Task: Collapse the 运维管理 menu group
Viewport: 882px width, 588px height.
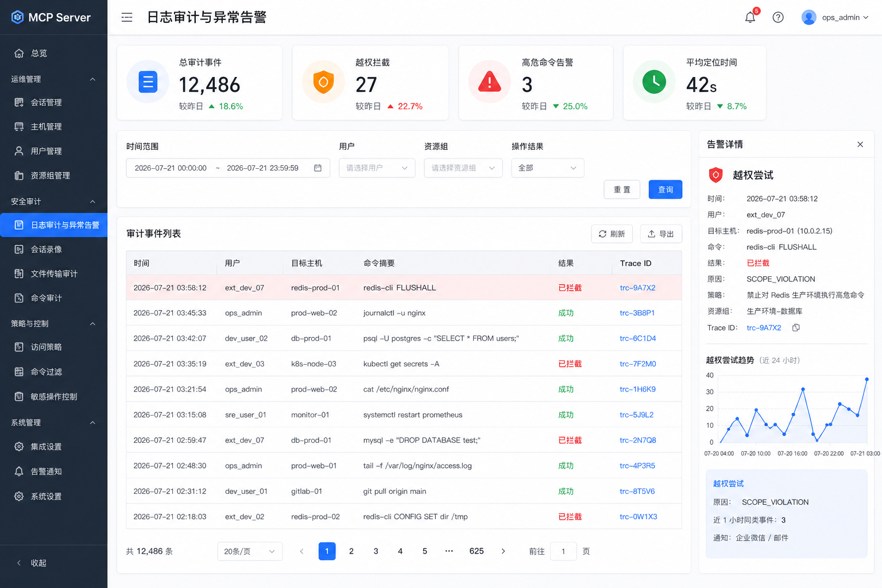Action: click(92, 79)
